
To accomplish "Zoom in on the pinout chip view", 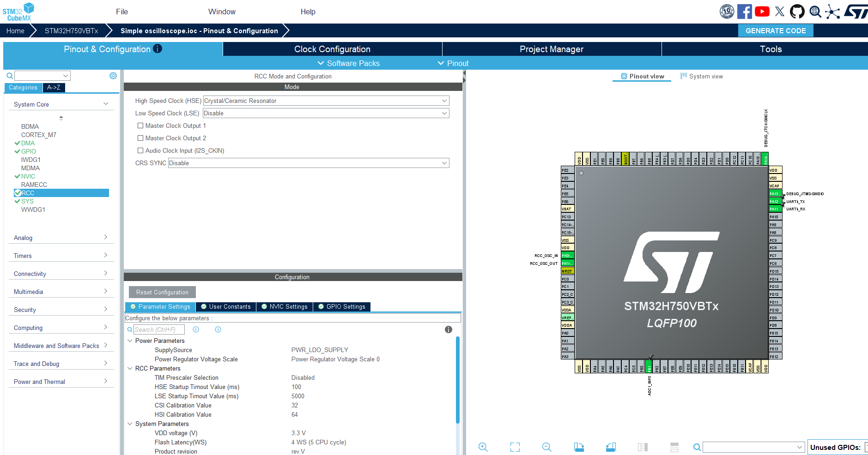I will tap(483, 447).
